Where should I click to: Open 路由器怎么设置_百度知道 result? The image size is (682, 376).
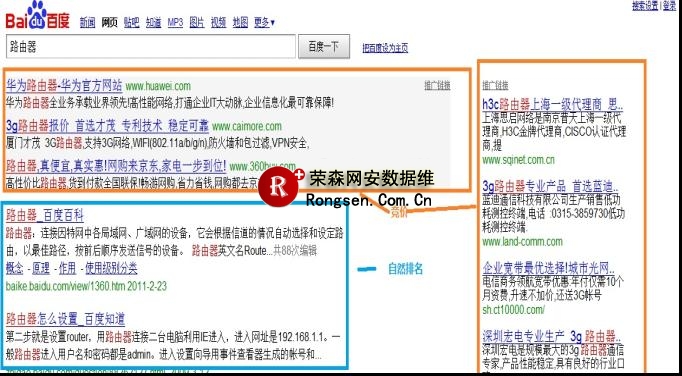pyautogui.click(x=66, y=319)
